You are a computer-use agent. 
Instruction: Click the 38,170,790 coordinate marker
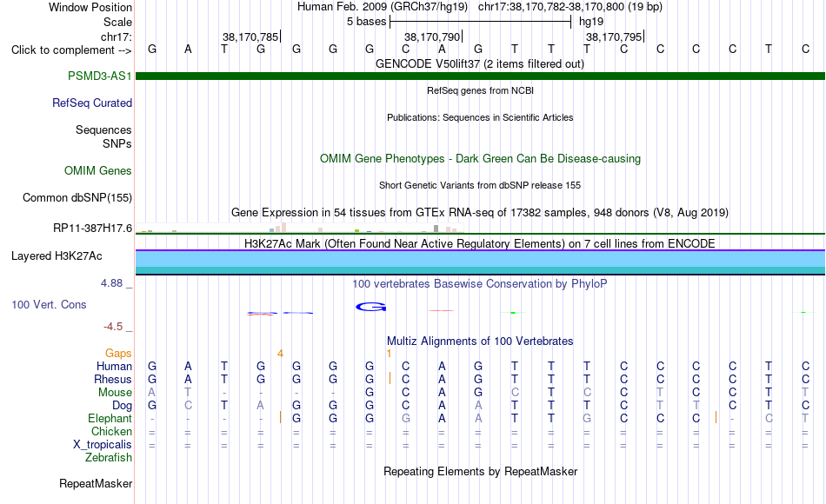[x=432, y=36]
